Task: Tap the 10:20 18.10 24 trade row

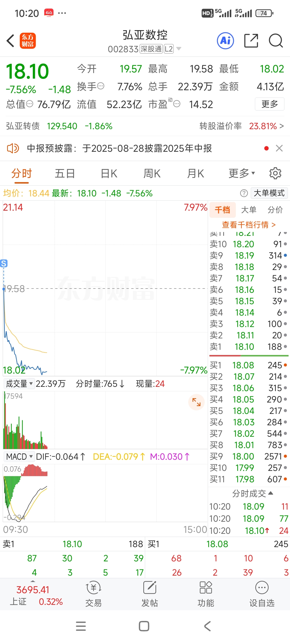Action: click(249, 530)
